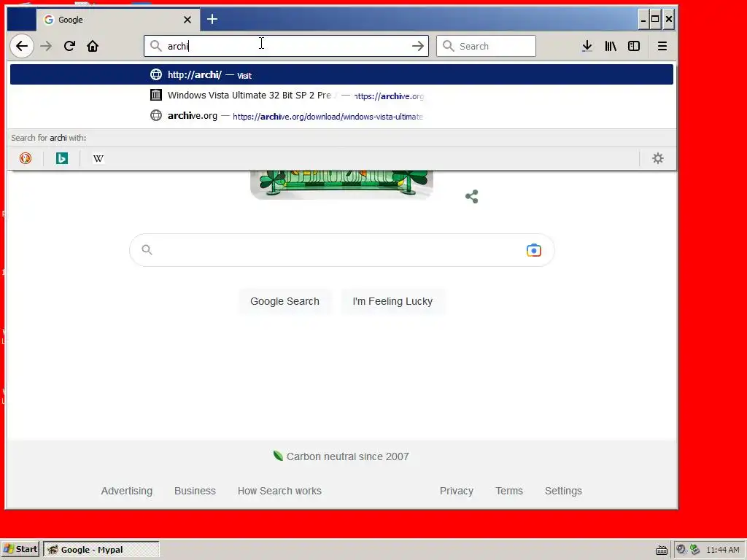Image resolution: width=747 pixels, height=560 pixels.
Task: Click the magnifier in the toolbar Search box
Action: 449,46
